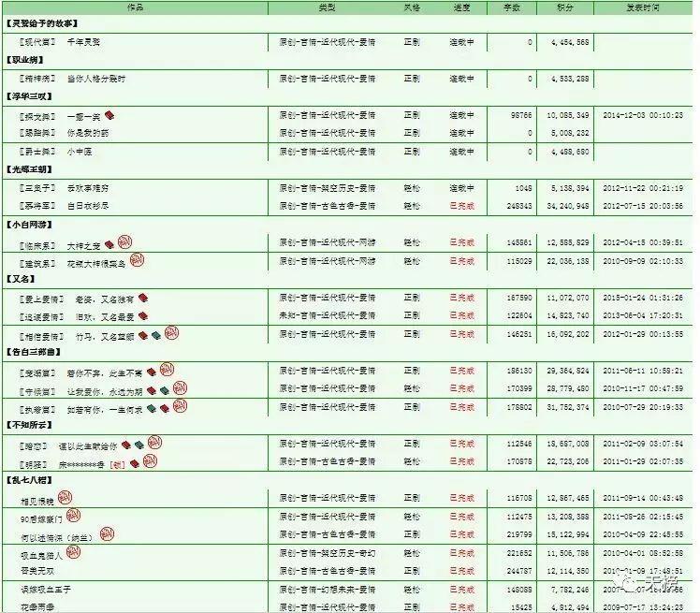This screenshot has width=700, height=613.
Task: Click the red book icon beside 一舞一笑
Action: pyautogui.click(x=109, y=116)
